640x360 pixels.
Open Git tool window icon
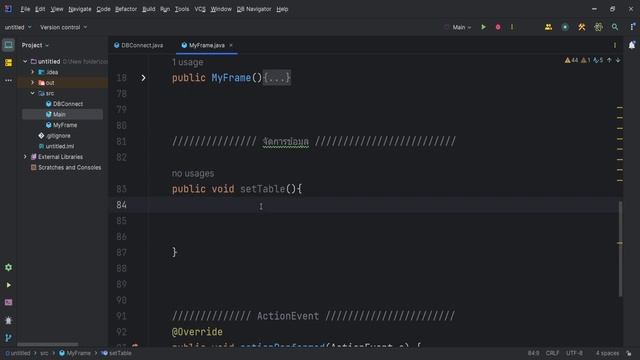click(x=8, y=338)
